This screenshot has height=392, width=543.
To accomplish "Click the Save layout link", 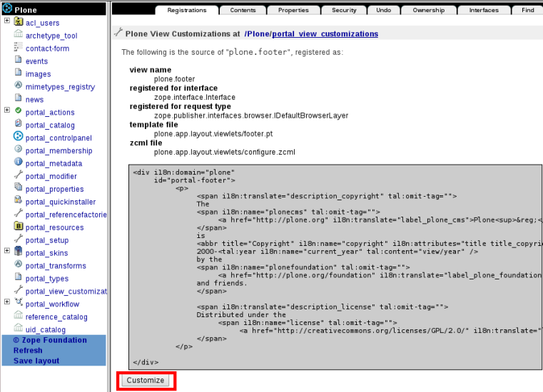I will pos(36,361).
